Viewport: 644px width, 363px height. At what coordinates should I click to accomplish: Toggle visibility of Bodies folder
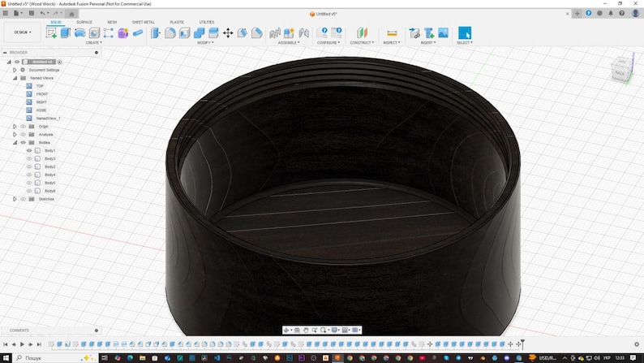23,143
